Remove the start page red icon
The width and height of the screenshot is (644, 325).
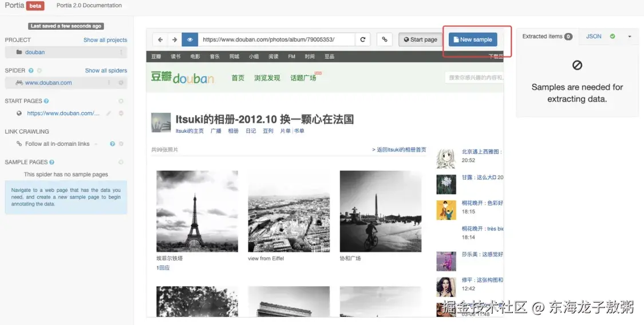[x=121, y=113]
